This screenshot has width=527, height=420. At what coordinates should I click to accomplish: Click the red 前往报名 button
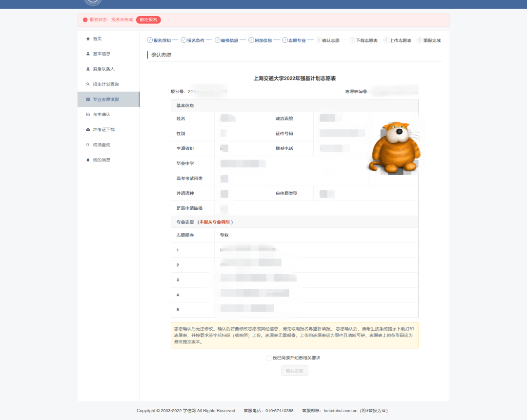(x=148, y=20)
